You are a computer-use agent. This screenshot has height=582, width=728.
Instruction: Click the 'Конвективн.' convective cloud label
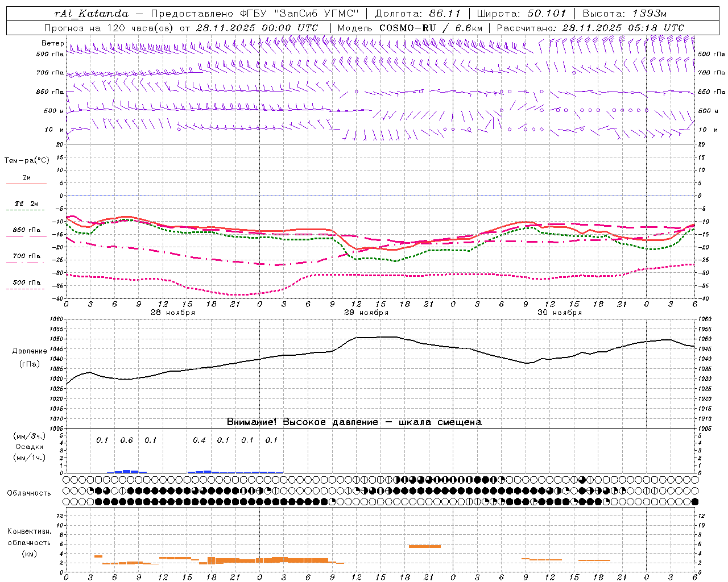click(29, 531)
